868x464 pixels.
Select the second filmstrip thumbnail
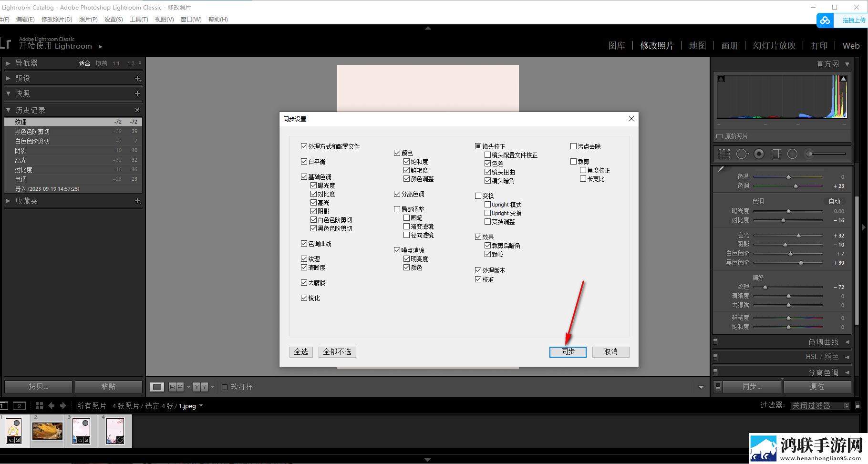tap(47, 431)
